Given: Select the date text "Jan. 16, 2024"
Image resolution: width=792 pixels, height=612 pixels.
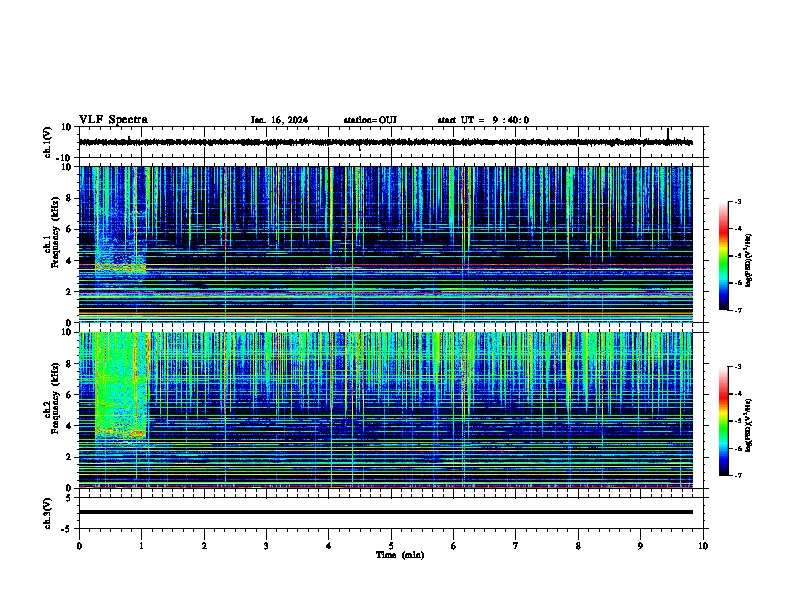Looking at the screenshot, I should click(x=279, y=120).
